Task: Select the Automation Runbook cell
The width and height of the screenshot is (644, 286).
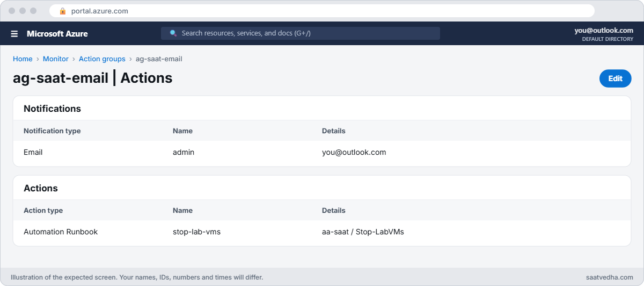Action: [61, 232]
